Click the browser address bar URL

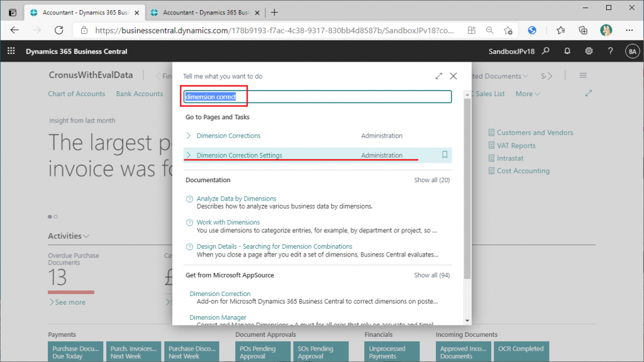click(x=274, y=30)
